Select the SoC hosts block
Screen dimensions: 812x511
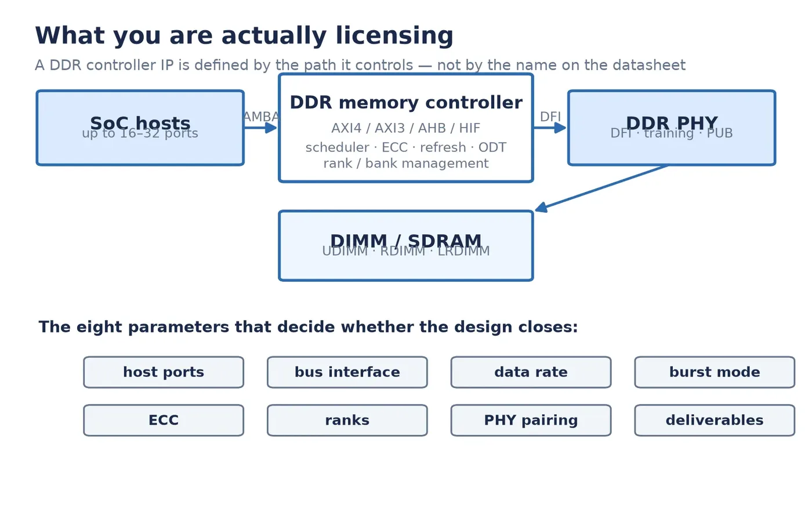click(140, 128)
